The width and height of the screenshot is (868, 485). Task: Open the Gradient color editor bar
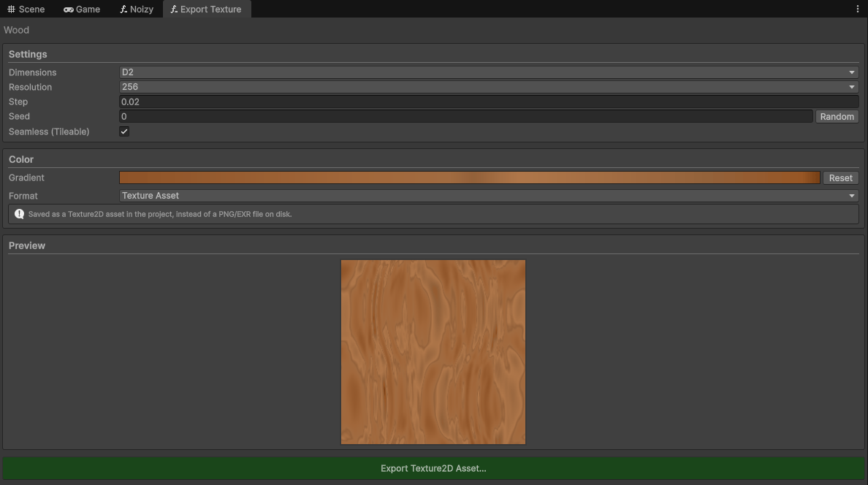[469, 177]
